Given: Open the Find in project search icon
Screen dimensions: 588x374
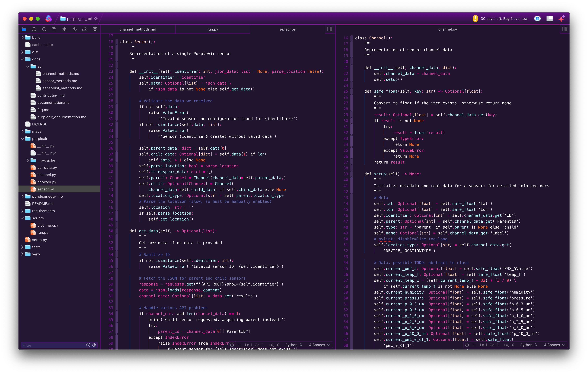Looking at the screenshot, I should 44,29.
